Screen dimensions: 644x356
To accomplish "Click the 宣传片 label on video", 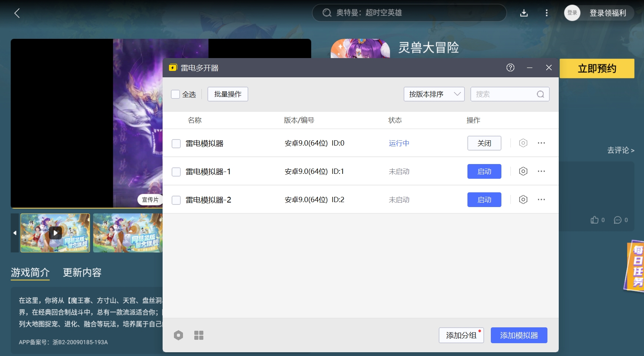I will (150, 199).
